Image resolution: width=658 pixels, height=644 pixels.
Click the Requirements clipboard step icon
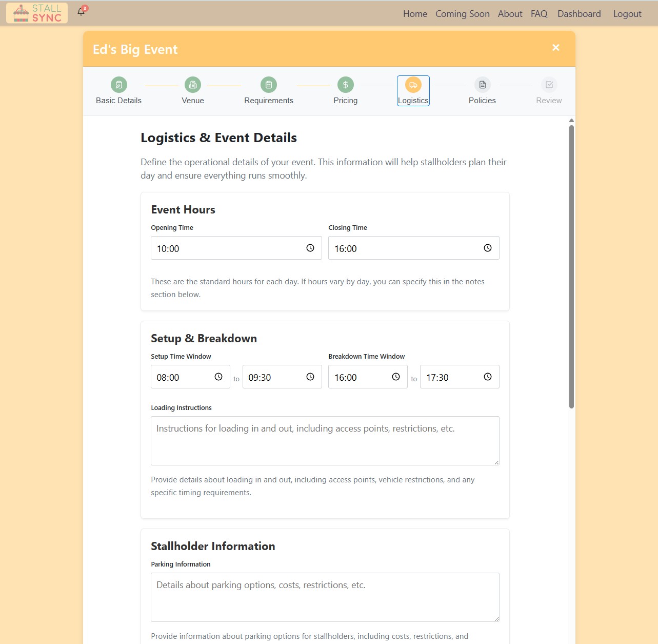coord(269,85)
